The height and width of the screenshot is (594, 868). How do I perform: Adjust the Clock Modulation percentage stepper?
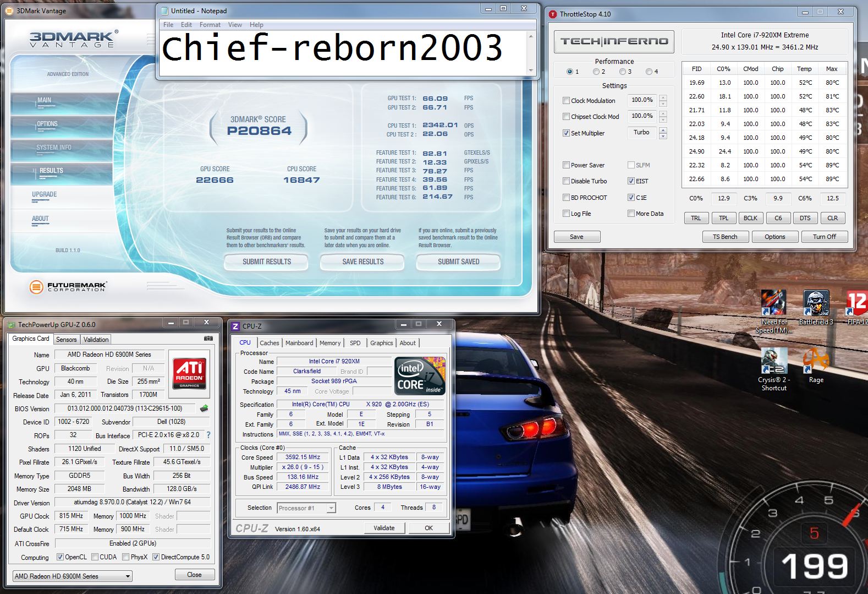pos(663,100)
